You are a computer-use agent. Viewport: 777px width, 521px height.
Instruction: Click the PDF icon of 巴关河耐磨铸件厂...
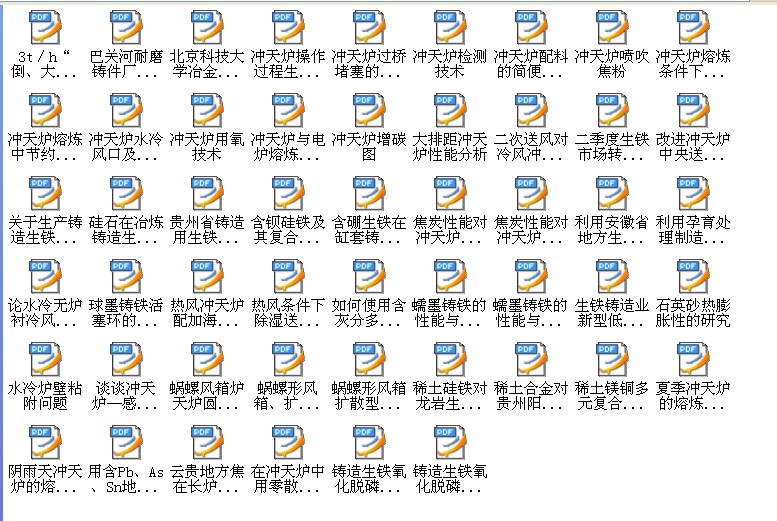[126, 27]
